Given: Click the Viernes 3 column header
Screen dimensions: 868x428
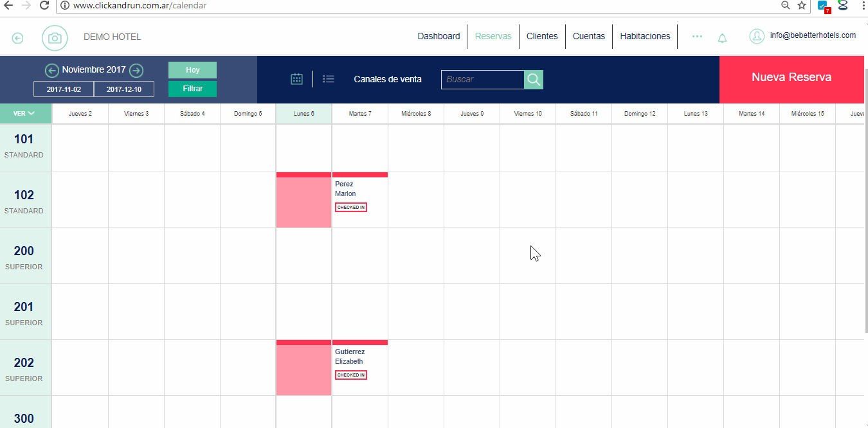Looking at the screenshot, I should (136, 114).
